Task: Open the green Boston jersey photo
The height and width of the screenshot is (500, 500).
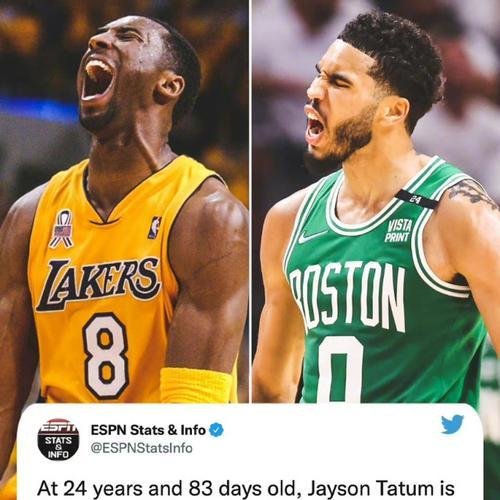Action: pos(376,201)
